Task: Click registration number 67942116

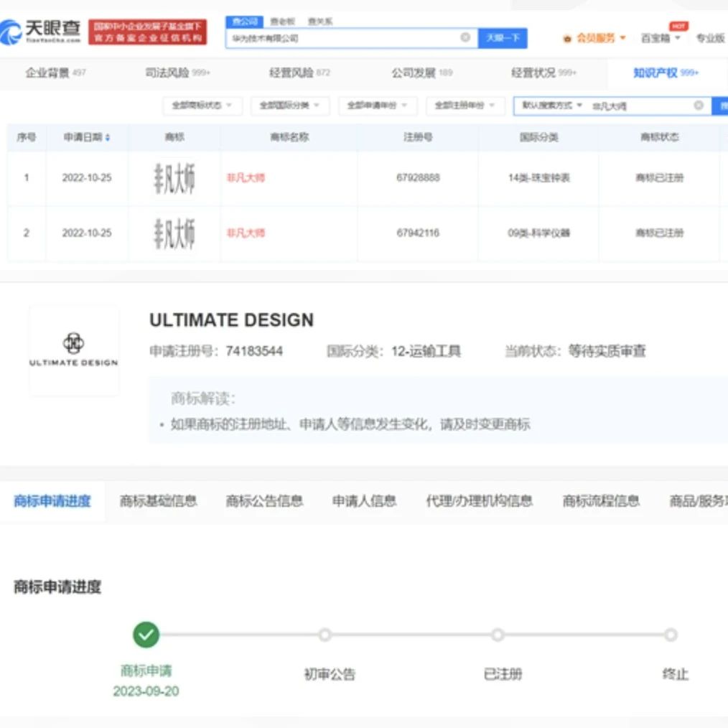Action: 418,233
